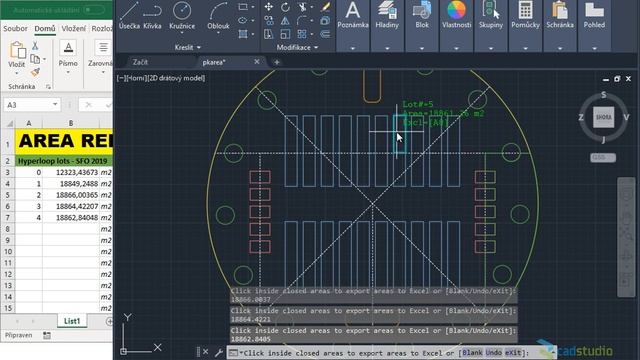Choose Blank option in command line
640x360 pixels.
pyautogui.click(x=472, y=352)
